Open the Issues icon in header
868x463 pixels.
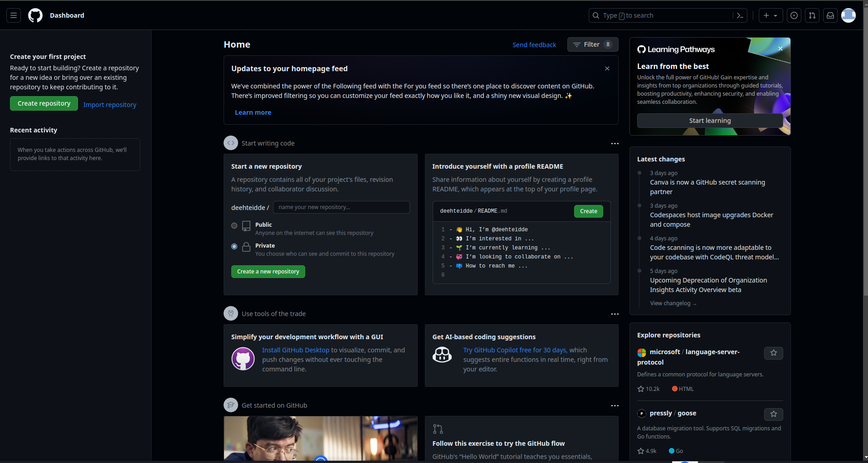click(794, 15)
